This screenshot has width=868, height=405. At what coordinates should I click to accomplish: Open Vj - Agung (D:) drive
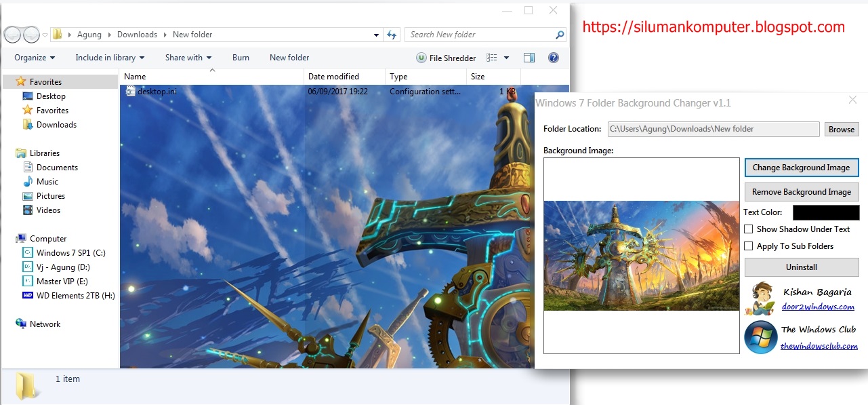(56, 267)
